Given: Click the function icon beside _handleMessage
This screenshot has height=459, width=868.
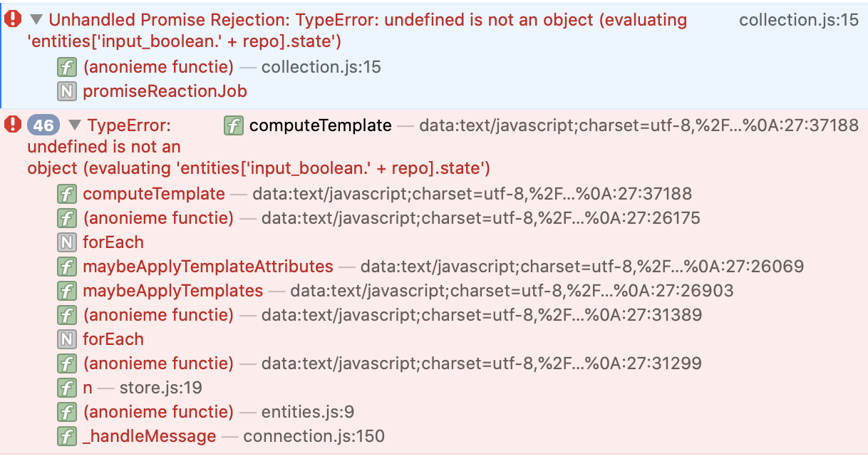Looking at the screenshot, I should pos(66,436).
